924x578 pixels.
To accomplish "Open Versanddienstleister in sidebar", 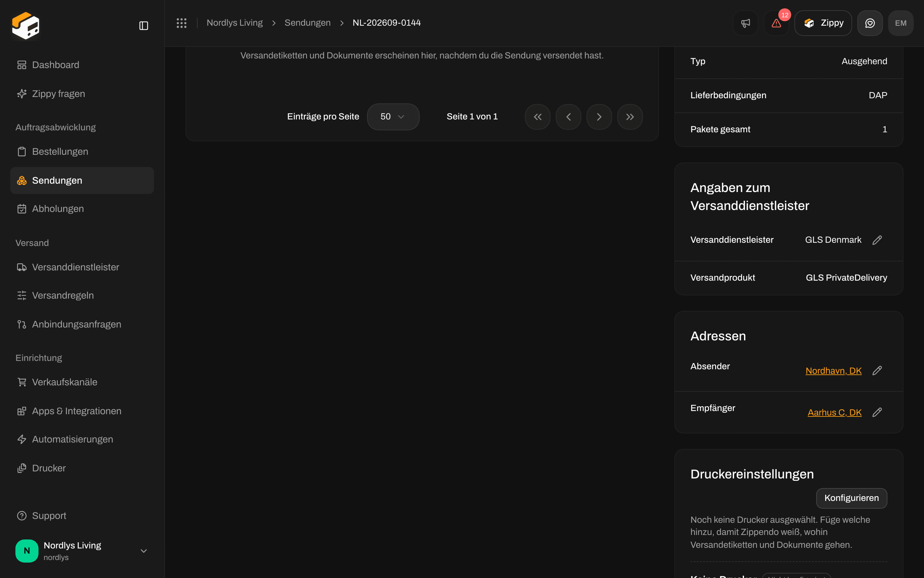I will tap(82, 267).
